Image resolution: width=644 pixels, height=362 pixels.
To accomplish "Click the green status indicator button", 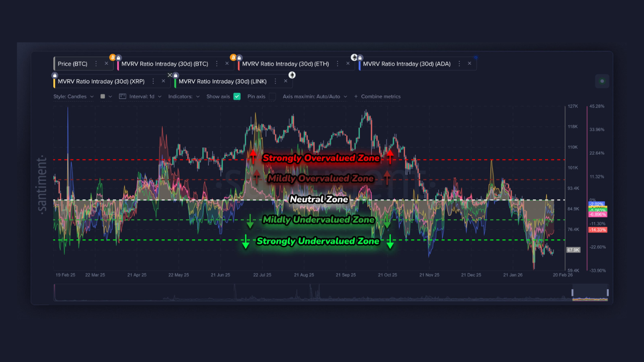I will 602,81.
